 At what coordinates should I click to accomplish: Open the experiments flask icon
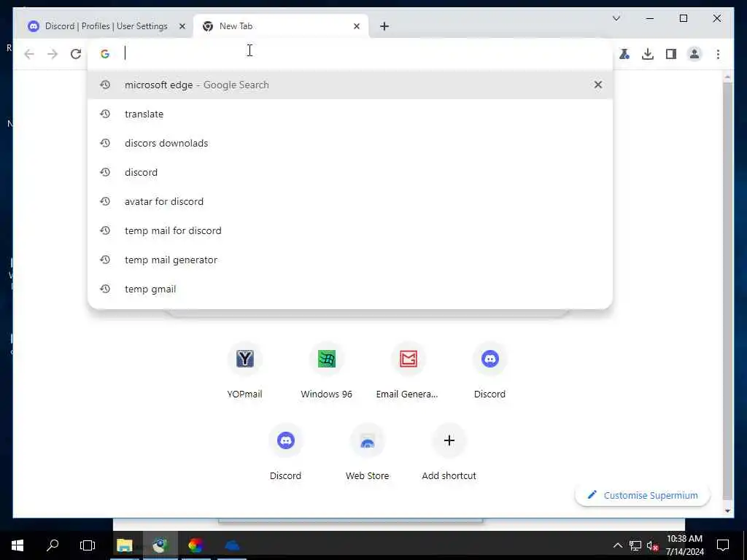coord(624,54)
